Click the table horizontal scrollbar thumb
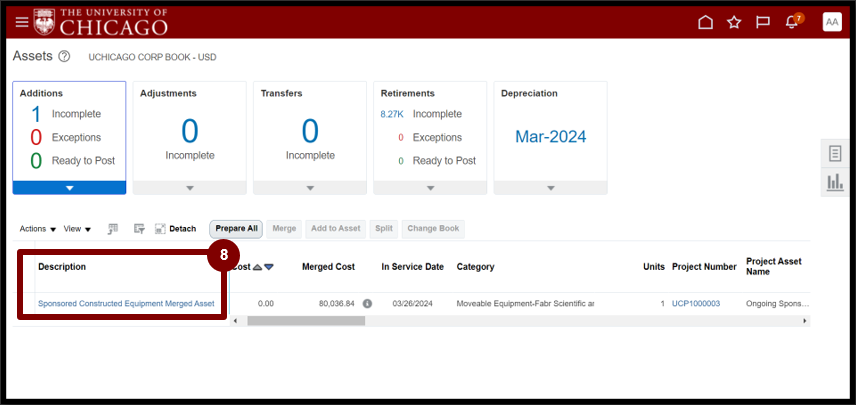 coord(306,321)
